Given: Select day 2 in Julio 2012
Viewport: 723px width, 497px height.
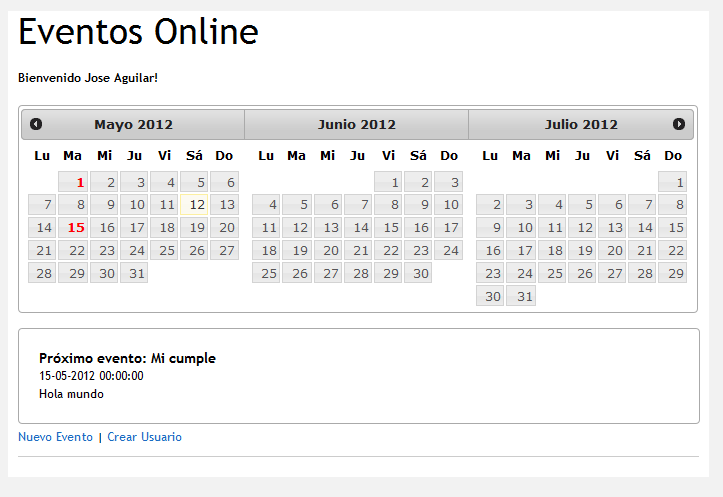Looking at the screenshot, I should [490, 204].
